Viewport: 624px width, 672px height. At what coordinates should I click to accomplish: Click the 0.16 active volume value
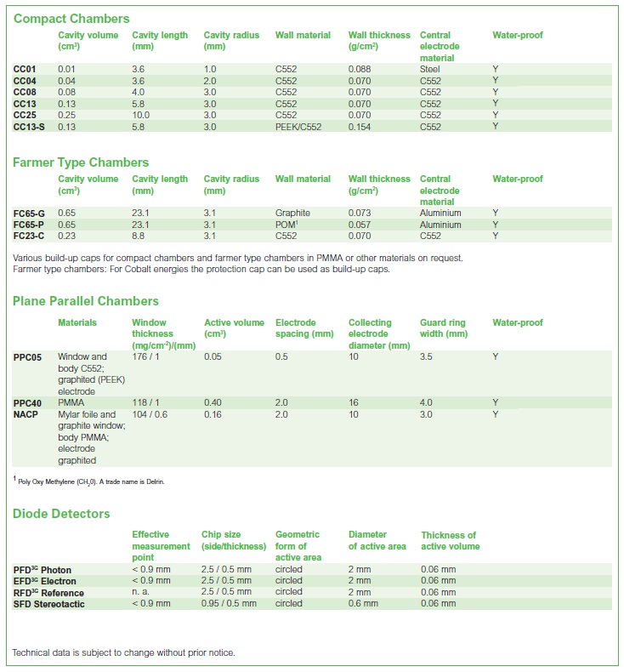point(213,414)
